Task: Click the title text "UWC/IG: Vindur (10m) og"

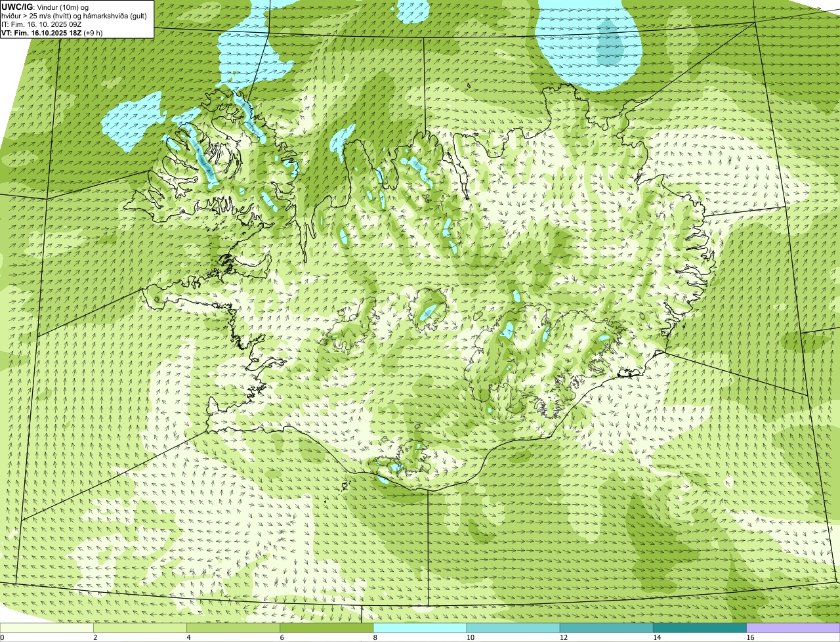Action: [x=45, y=7]
